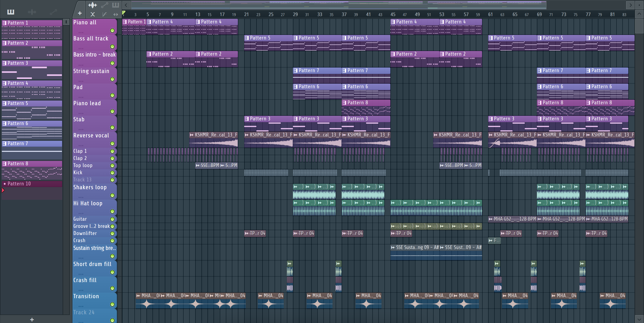The width and height of the screenshot is (644, 323).
Task: Select the Groove loop 2 break track header
Action: 95,226
